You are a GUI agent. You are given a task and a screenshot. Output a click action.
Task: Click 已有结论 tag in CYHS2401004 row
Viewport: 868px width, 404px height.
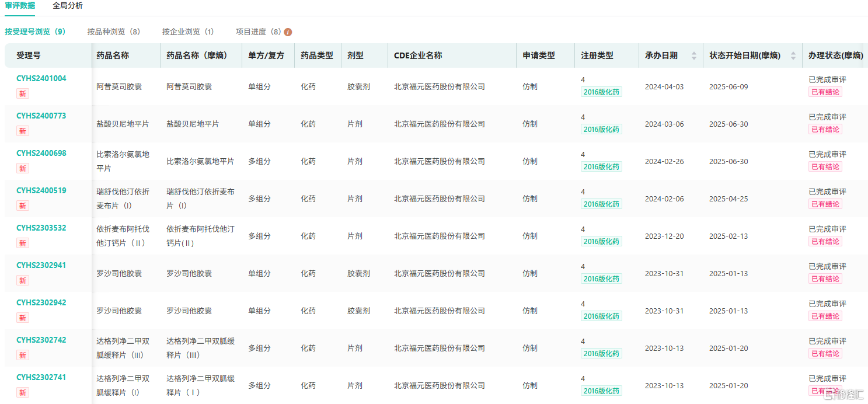825,92
